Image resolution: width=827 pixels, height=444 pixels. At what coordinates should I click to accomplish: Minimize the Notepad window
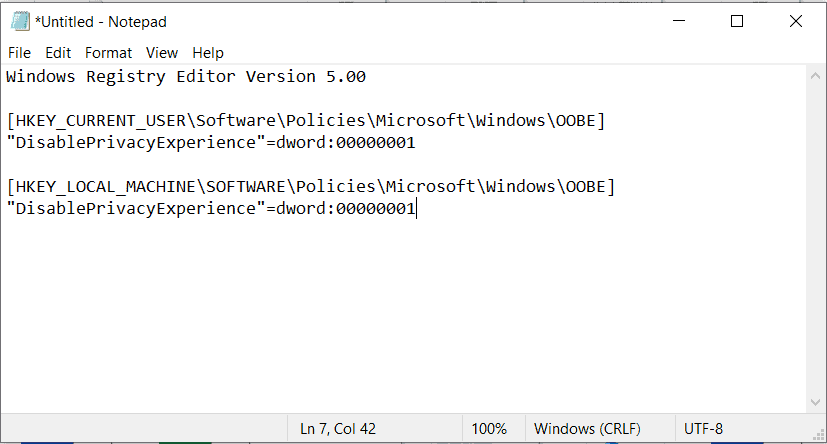[680, 21]
